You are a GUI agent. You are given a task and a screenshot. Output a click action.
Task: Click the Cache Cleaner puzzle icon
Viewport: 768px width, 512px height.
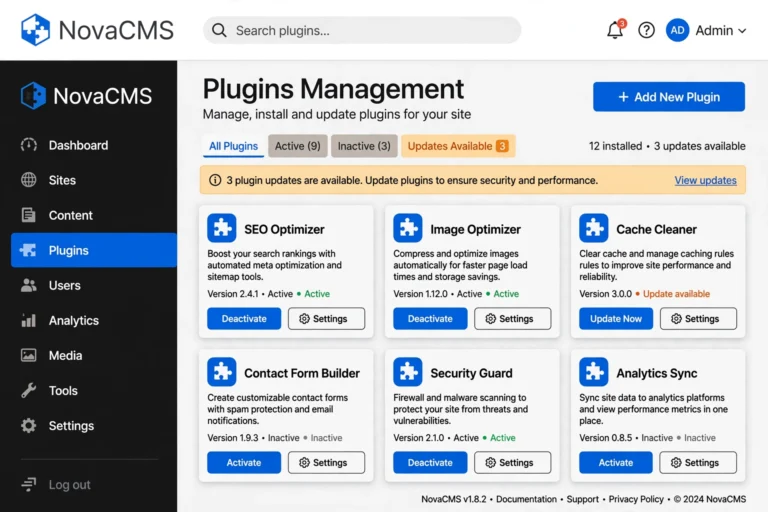(x=594, y=228)
